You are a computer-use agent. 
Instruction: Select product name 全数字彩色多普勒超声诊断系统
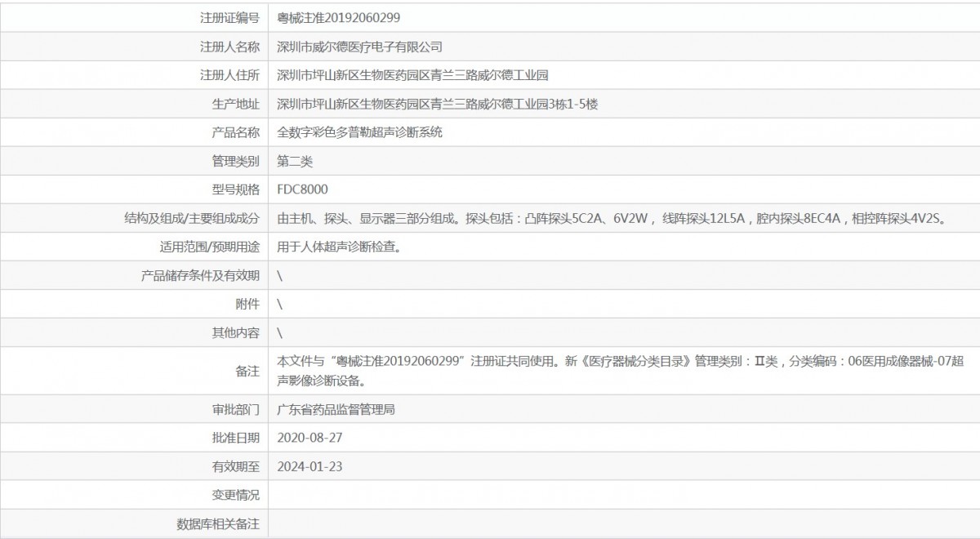click(x=360, y=132)
